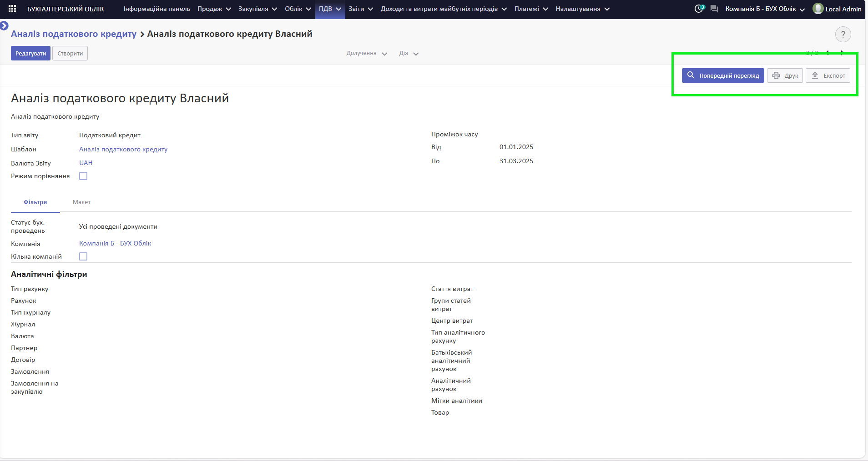868x461 pixels.
Task: Click the help question mark icon
Action: (843, 34)
